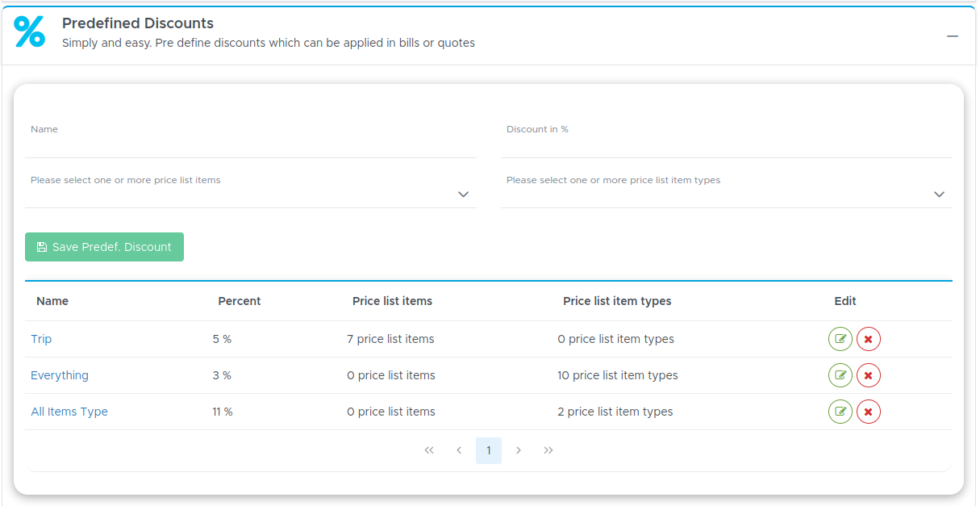This screenshot has width=980, height=506.
Task: Click the percent sign section icon
Action: [30, 31]
